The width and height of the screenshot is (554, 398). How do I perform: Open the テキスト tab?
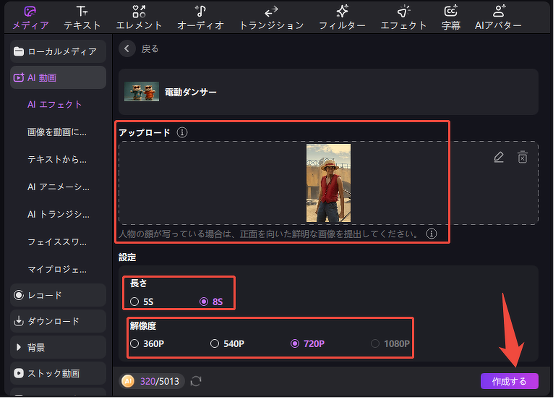click(82, 18)
